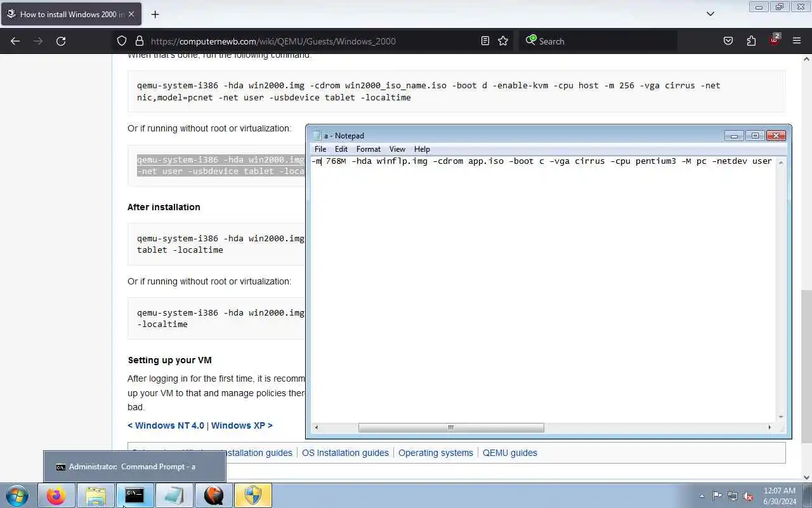Open tracking protection shield icon
This screenshot has height=508, width=812.
point(122,41)
